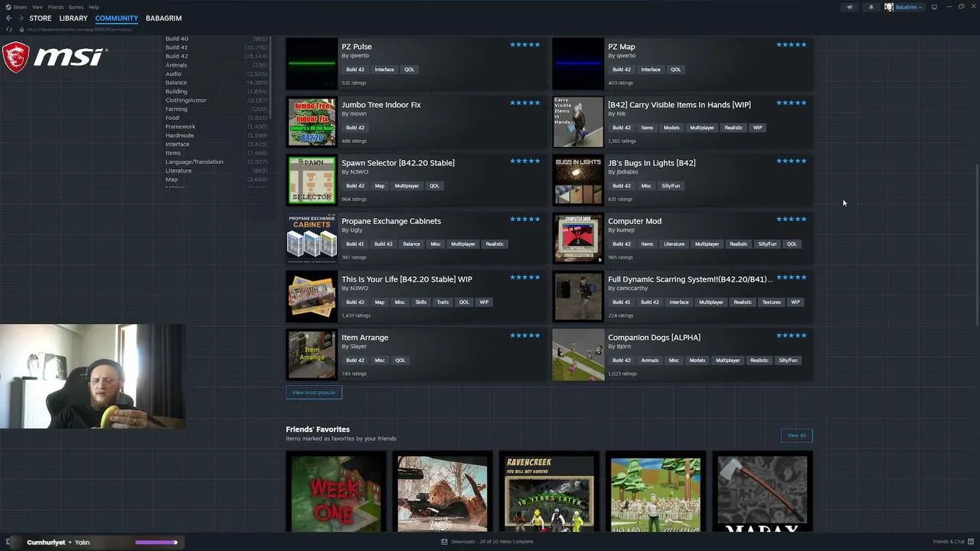
Task: Filter by Clothing/Armor category
Action: tap(186, 100)
